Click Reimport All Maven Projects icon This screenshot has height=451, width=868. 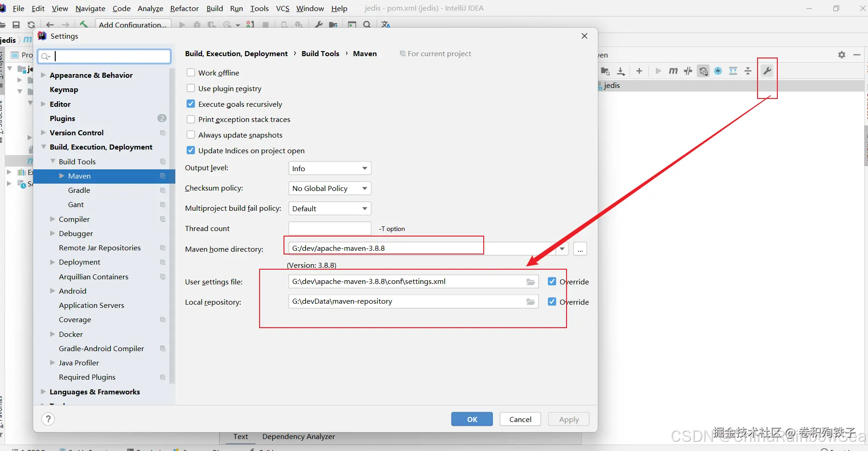(605, 71)
